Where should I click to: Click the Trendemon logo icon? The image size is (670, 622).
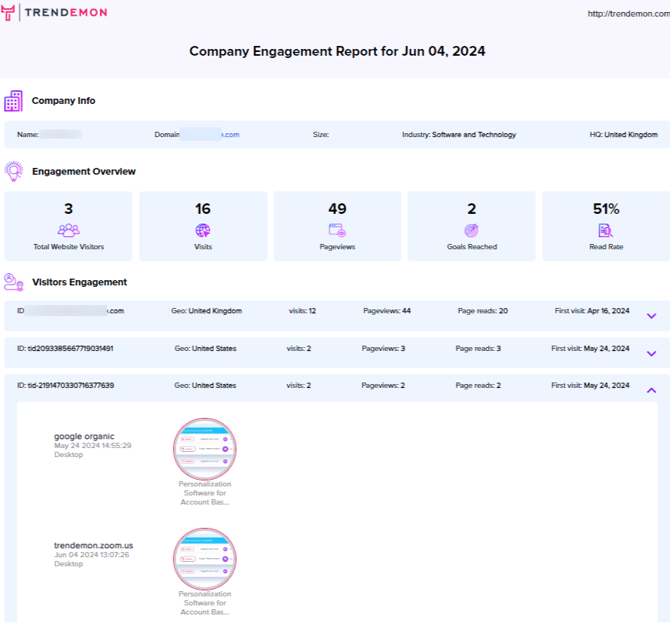(x=14, y=13)
